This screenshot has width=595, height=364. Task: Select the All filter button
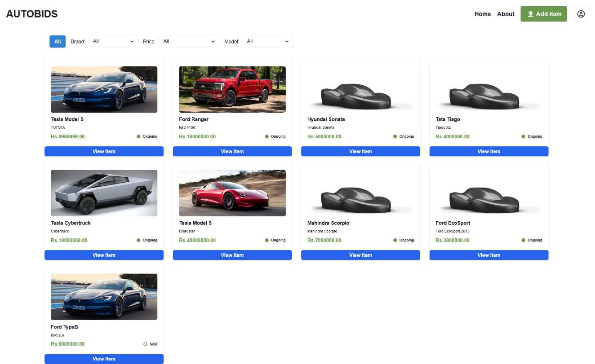(x=58, y=41)
